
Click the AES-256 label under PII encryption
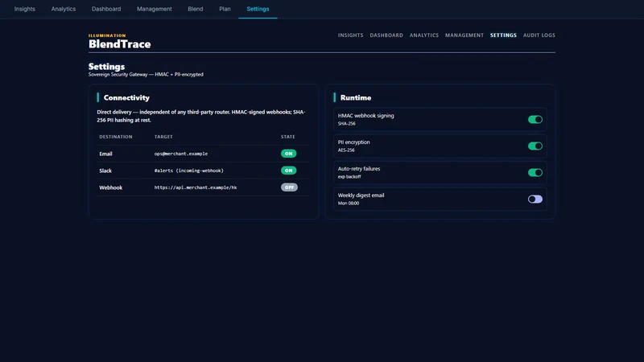(346, 150)
